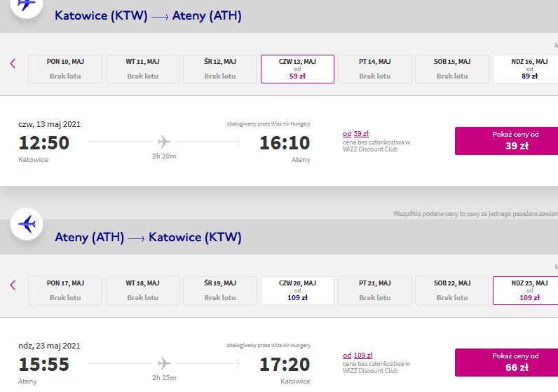Image resolution: width=558 pixels, height=392 pixels.
Task: Select PON 10, MAJ date tile
Action: tap(65, 69)
